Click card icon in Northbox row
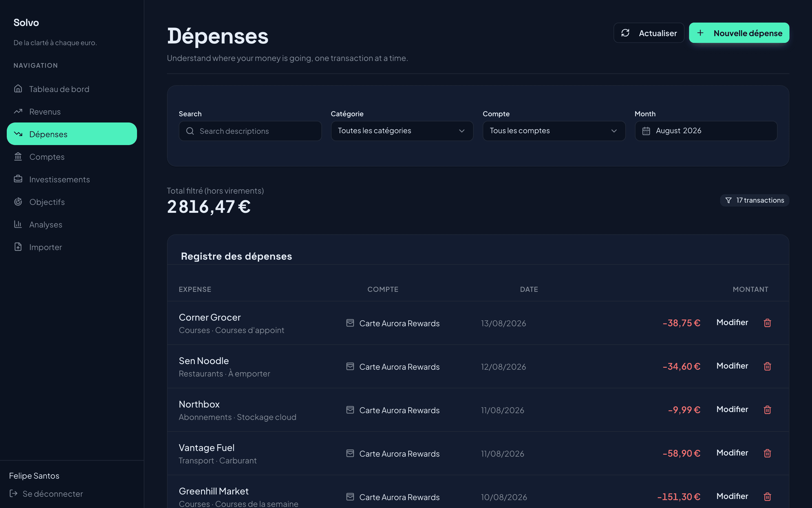The image size is (812, 508). click(350, 410)
